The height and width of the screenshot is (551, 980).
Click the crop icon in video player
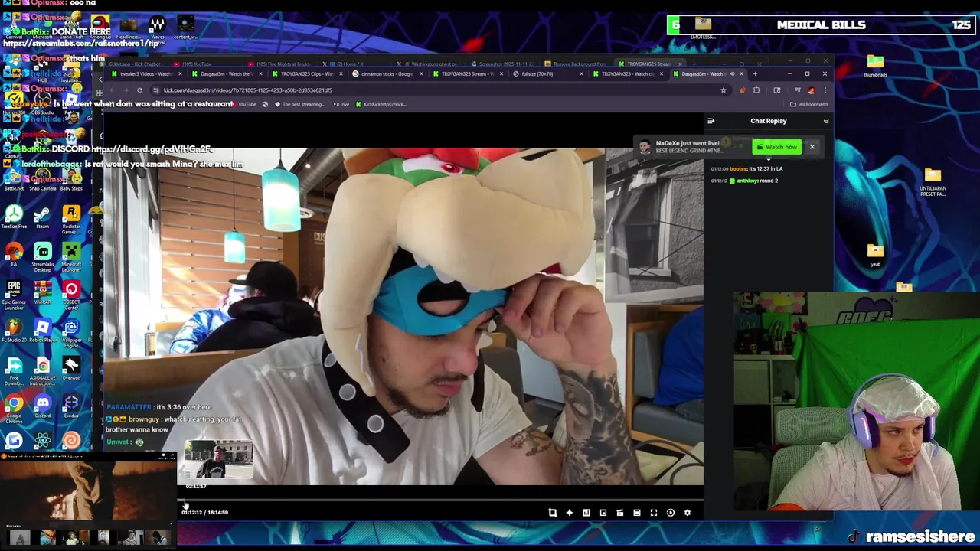(x=552, y=513)
